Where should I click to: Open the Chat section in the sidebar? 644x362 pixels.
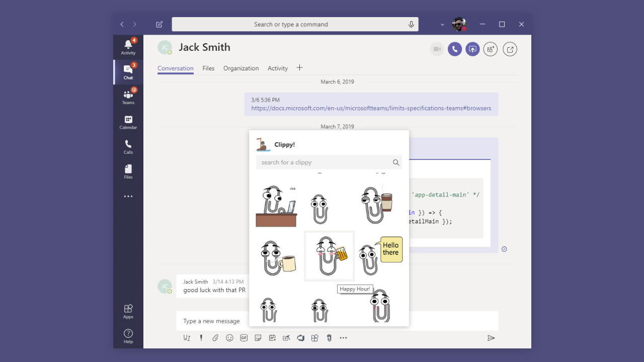pyautogui.click(x=128, y=72)
